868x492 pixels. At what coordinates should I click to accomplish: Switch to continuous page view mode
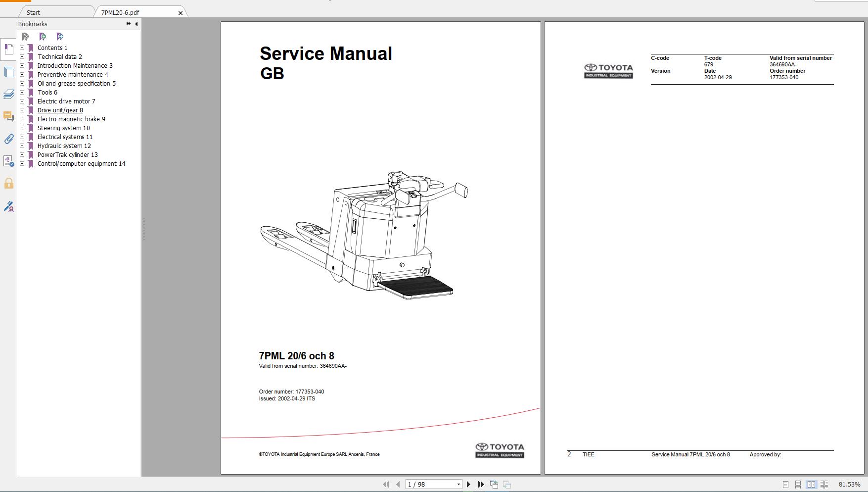click(798, 485)
